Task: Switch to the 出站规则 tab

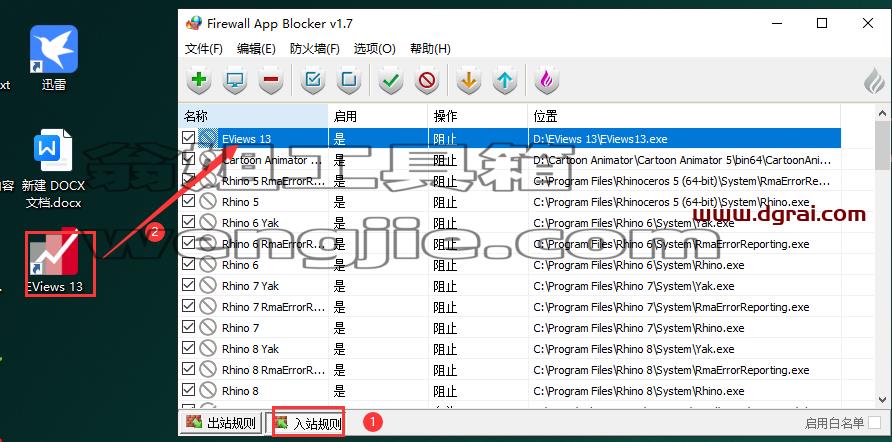Action: click(221, 423)
